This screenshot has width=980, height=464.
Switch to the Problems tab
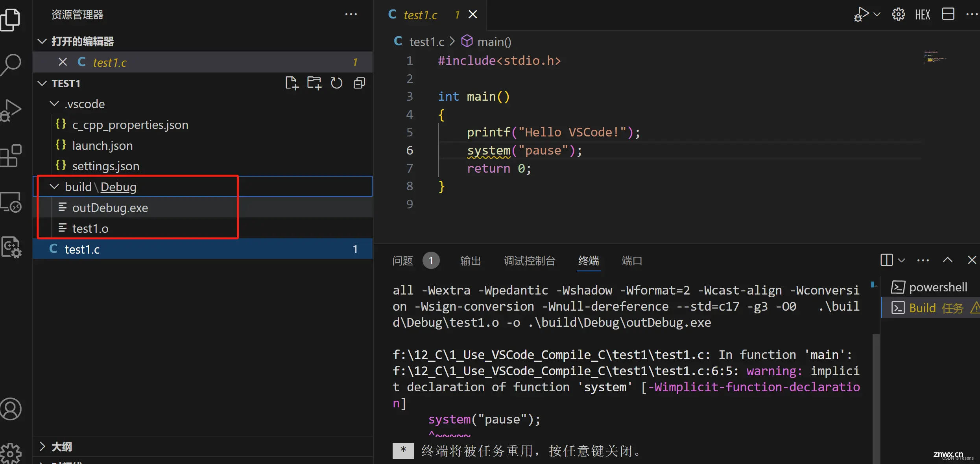pos(402,261)
